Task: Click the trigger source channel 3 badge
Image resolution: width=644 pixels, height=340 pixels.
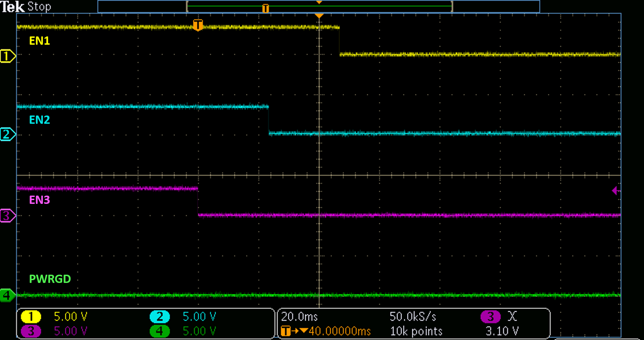Action: (x=490, y=316)
